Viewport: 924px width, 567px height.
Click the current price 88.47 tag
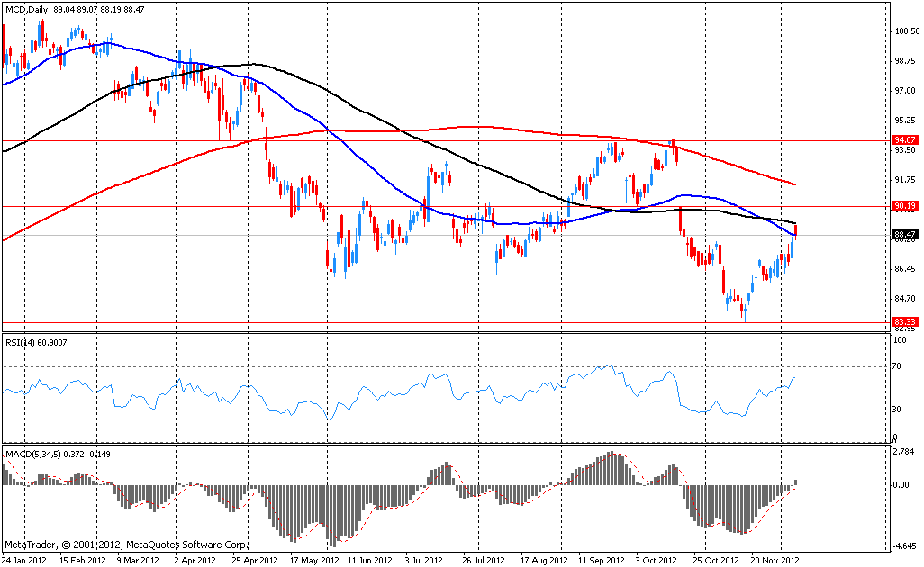(905, 234)
